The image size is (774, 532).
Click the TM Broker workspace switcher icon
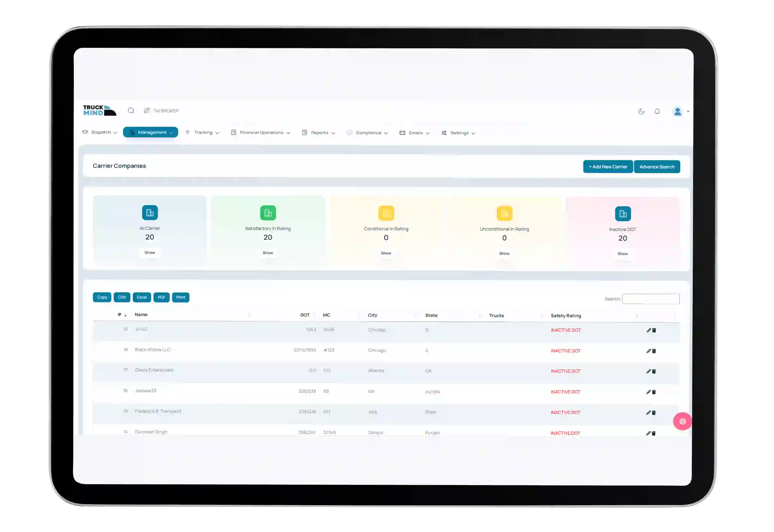click(x=147, y=110)
